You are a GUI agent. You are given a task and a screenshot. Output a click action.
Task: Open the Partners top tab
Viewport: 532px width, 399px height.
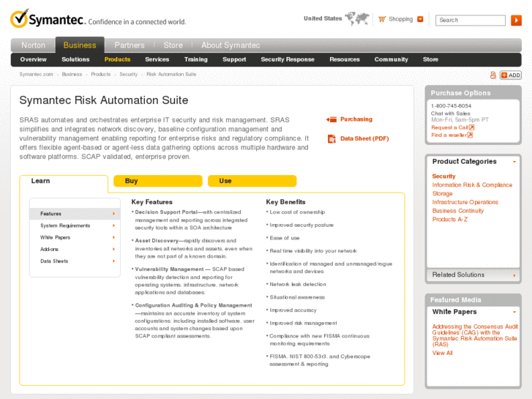click(130, 45)
